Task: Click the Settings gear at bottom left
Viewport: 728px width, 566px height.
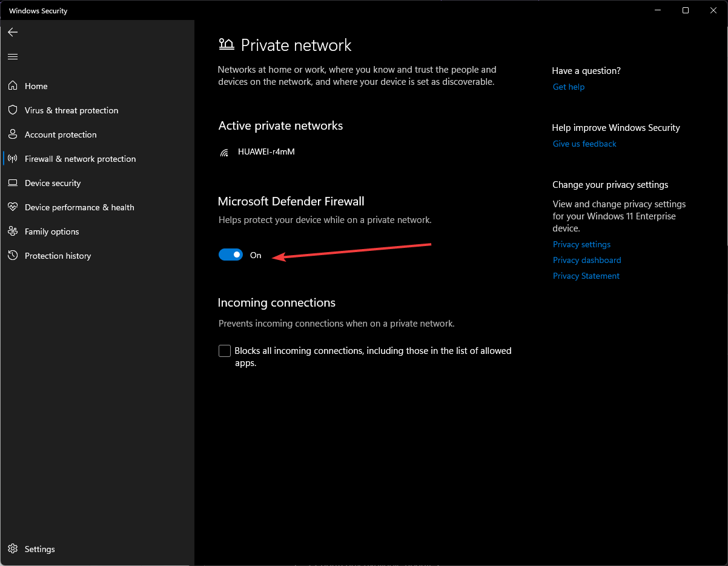Action: click(12, 548)
